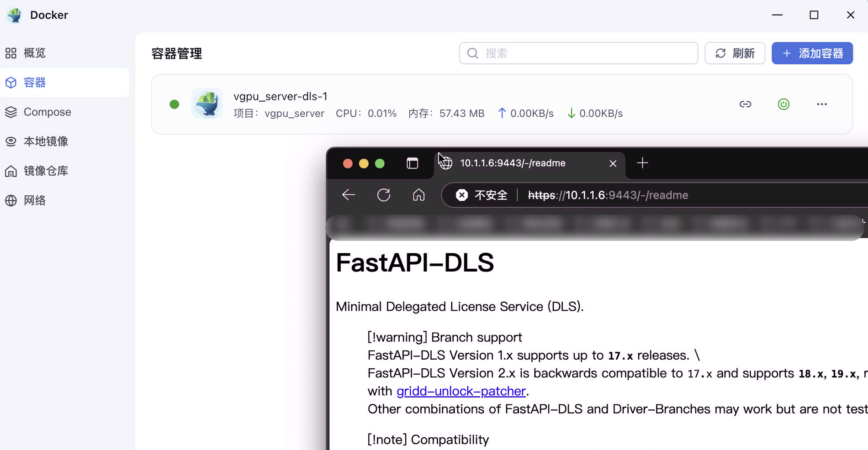Click the 容器 cube icon

point(11,83)
